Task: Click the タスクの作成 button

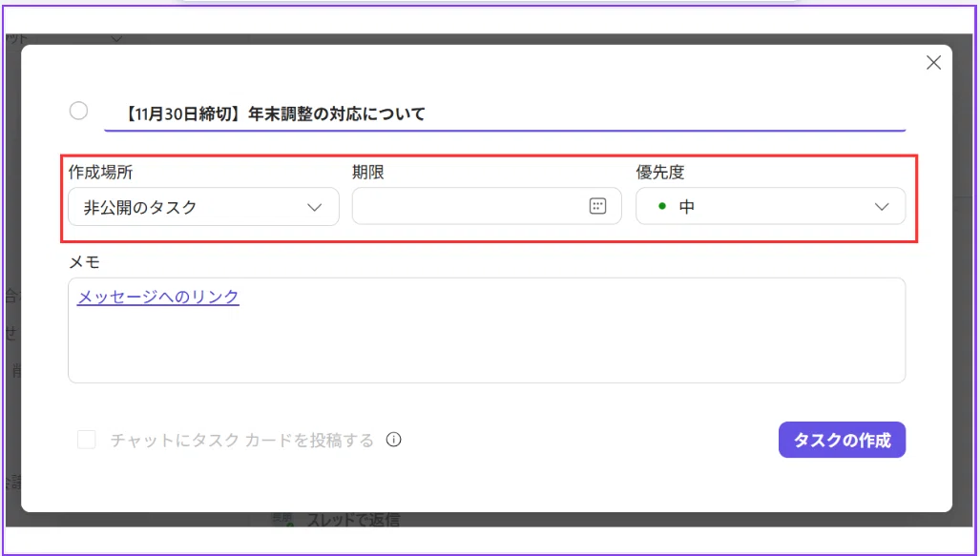Action: [x=842, y=440]
